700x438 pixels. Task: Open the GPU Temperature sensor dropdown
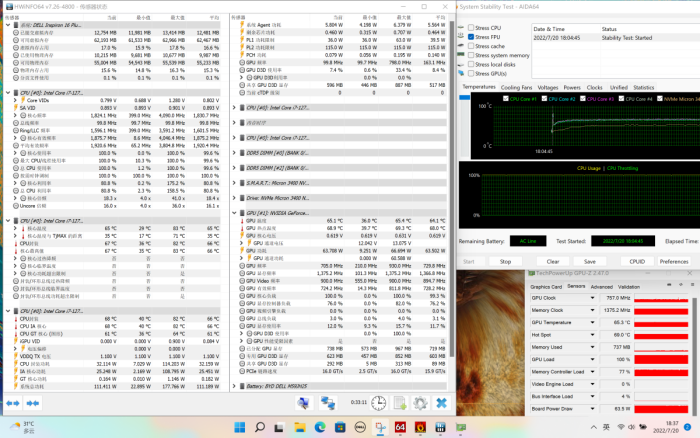pyautogui.click(x=593, y=322)
